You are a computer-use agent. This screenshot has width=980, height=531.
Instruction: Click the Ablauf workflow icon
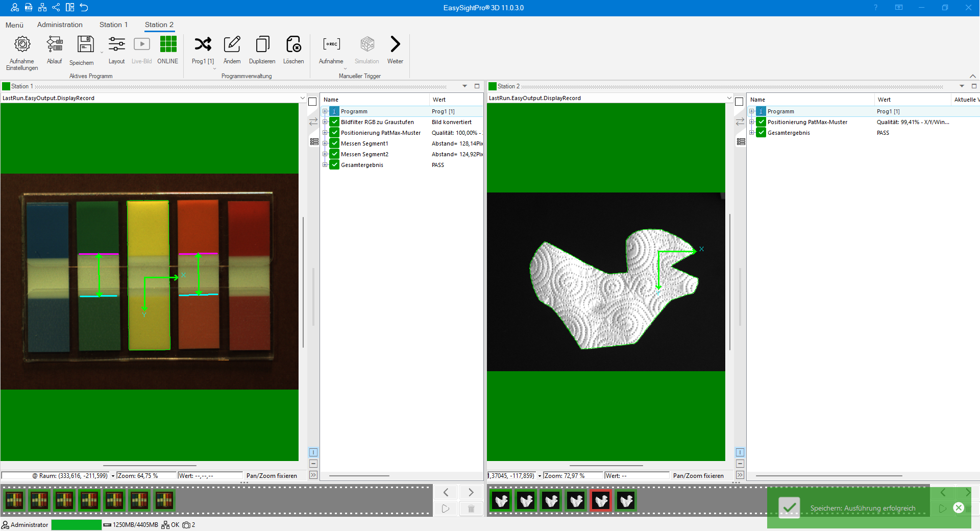[54, 45]
